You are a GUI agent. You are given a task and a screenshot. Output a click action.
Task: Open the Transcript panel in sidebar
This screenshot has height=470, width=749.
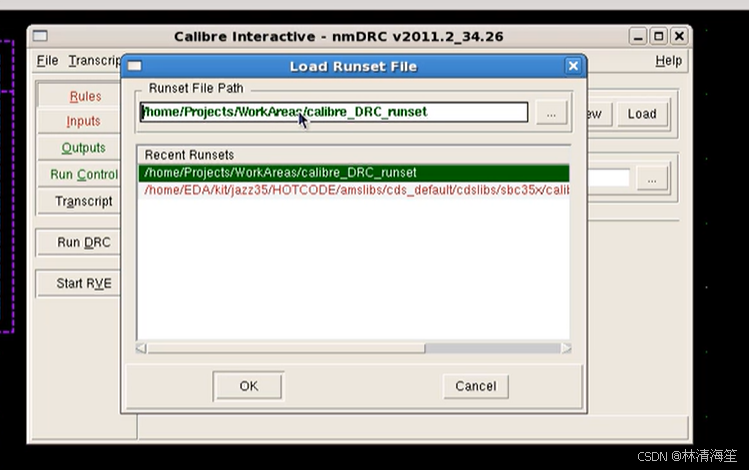80,201
